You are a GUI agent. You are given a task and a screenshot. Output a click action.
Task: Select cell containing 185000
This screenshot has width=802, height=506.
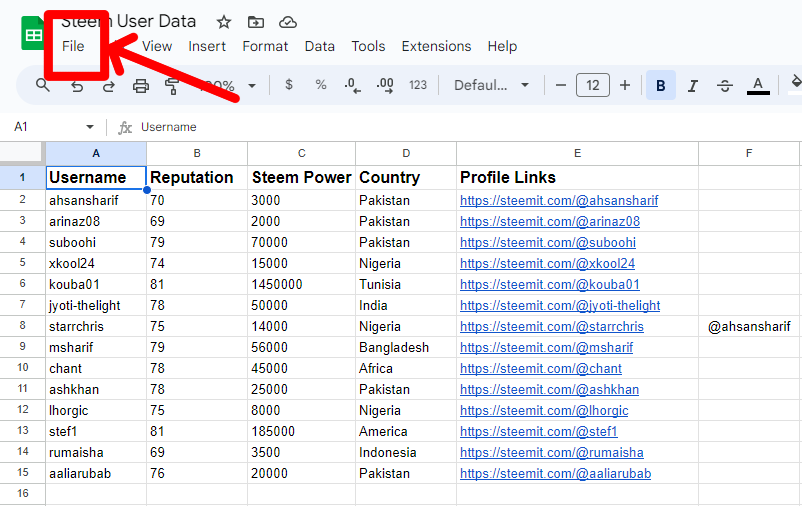[301, 431]
